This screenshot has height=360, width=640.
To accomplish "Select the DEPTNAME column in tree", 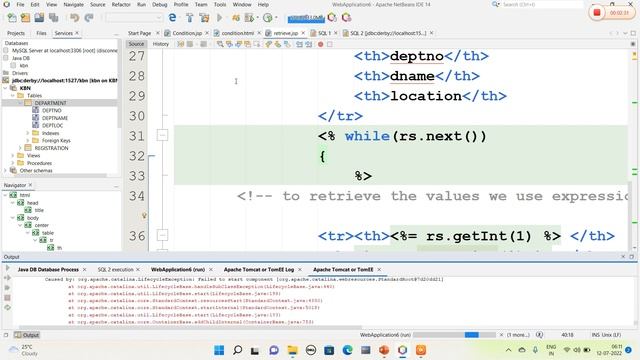I will (x=55, y=118).
